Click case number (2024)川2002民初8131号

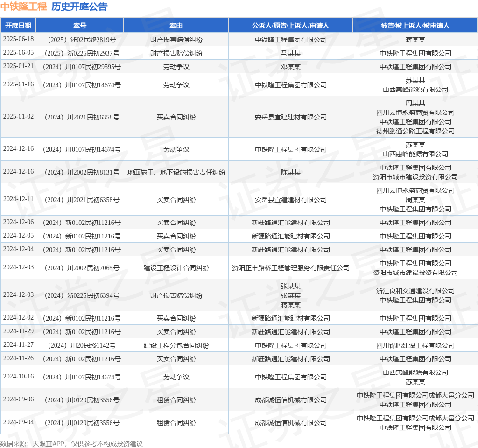(82, 172)
